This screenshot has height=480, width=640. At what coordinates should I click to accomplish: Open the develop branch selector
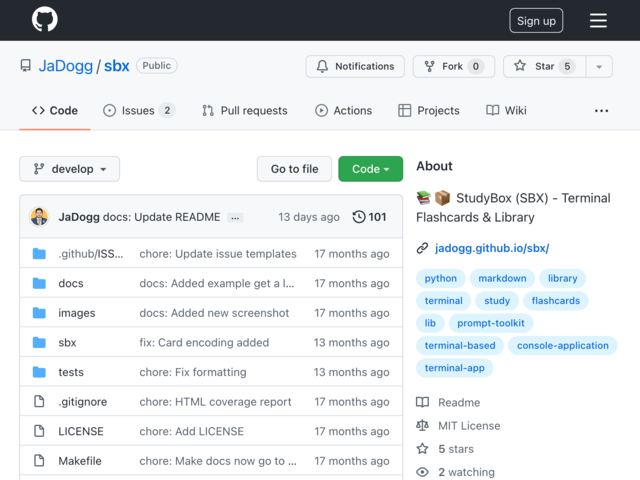click(69, 169)
